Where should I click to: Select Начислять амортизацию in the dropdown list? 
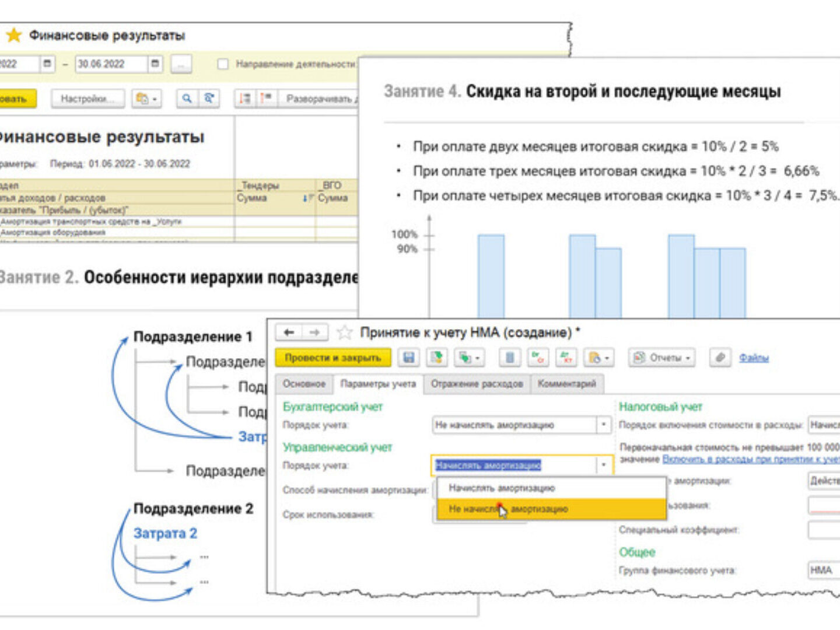(502, 488)
